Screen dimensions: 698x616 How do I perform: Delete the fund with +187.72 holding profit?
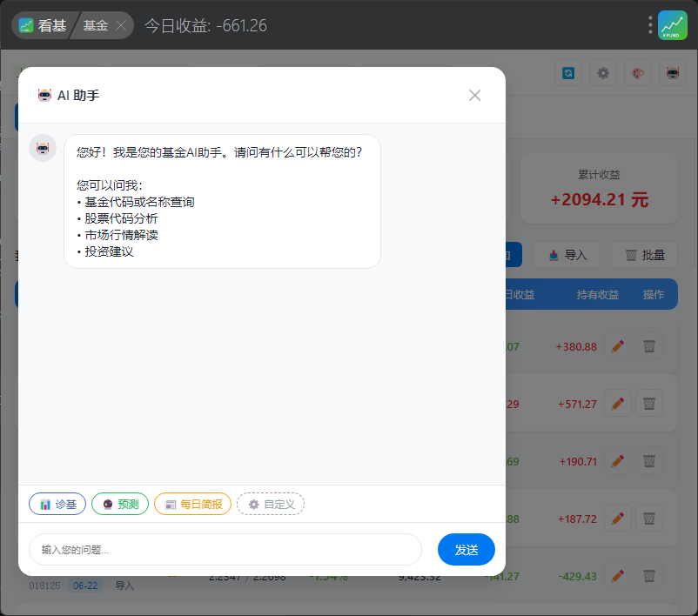tap(649, 518)
